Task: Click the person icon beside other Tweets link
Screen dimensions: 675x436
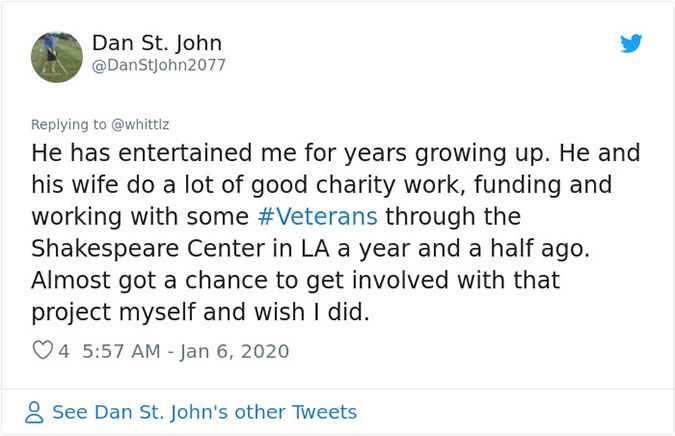Action: pyautogui.click(x=36, y=412)
